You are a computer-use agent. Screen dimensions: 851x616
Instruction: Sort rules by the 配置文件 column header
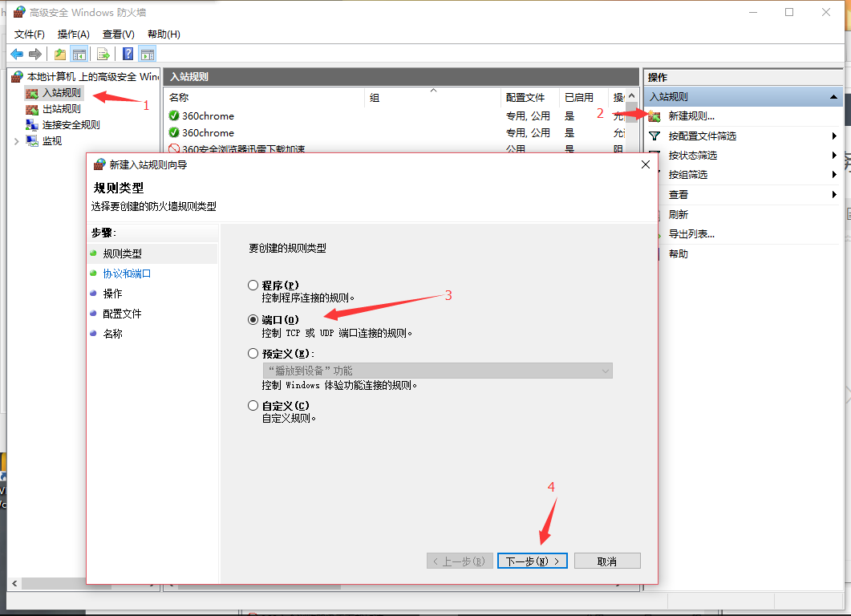tap(529, 97)
